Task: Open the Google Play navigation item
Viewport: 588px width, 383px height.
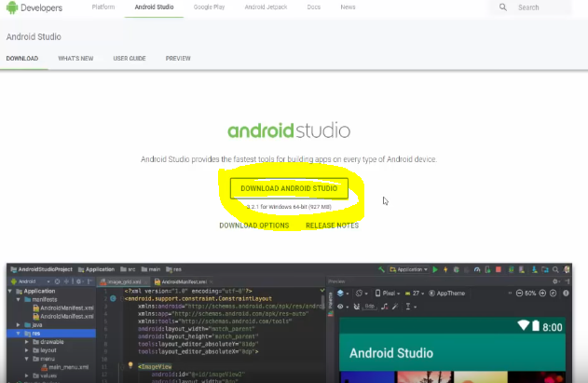Action: click(x=209, y=7)
